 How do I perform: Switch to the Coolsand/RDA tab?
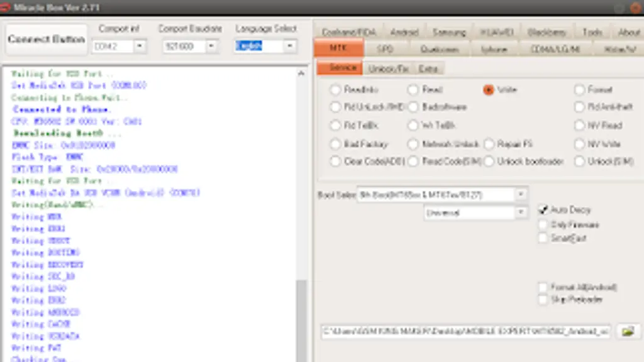348,32
